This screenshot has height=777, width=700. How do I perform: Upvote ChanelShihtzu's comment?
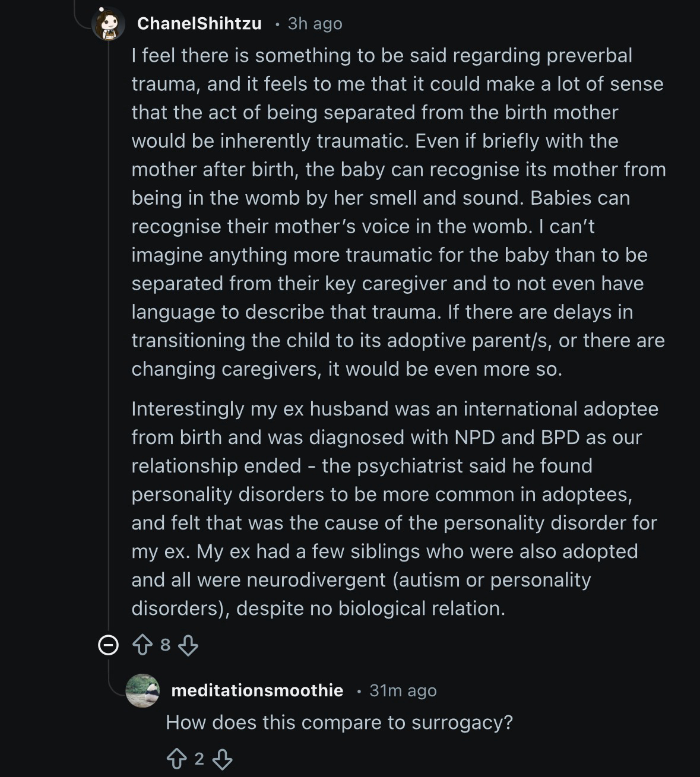pyautogui.click(x=142, y=645)
